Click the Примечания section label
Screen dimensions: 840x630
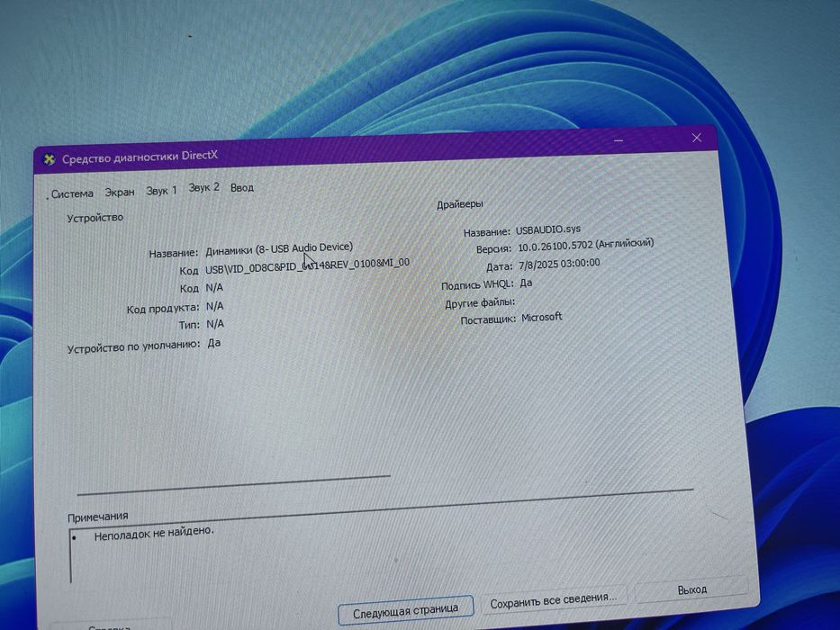pos(97,517)
